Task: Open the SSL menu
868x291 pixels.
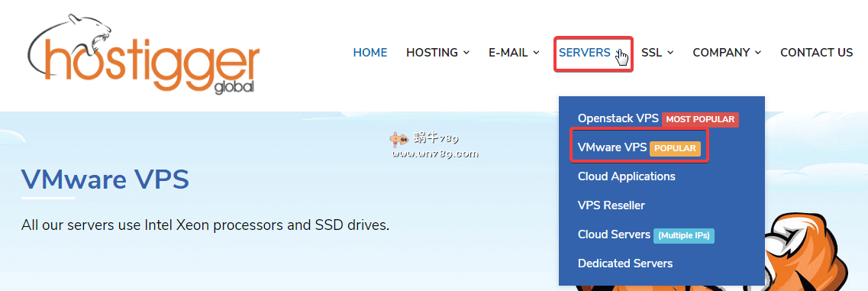Action: (x=651, y=53)
